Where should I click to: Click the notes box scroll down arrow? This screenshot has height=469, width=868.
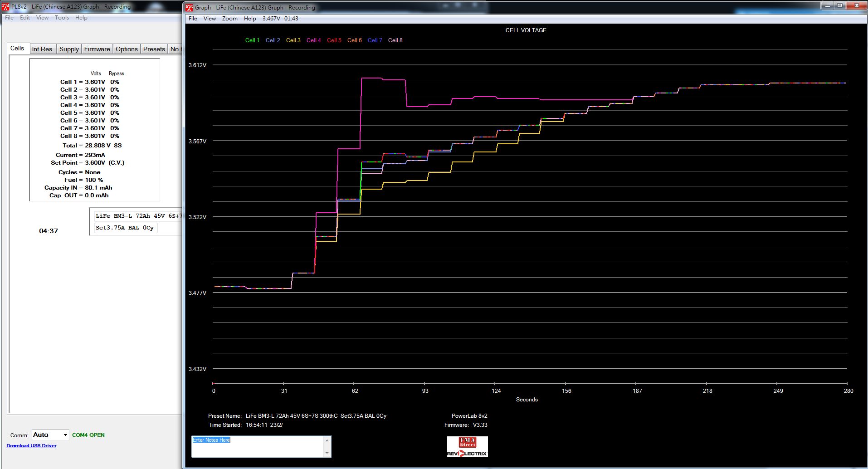327,453
